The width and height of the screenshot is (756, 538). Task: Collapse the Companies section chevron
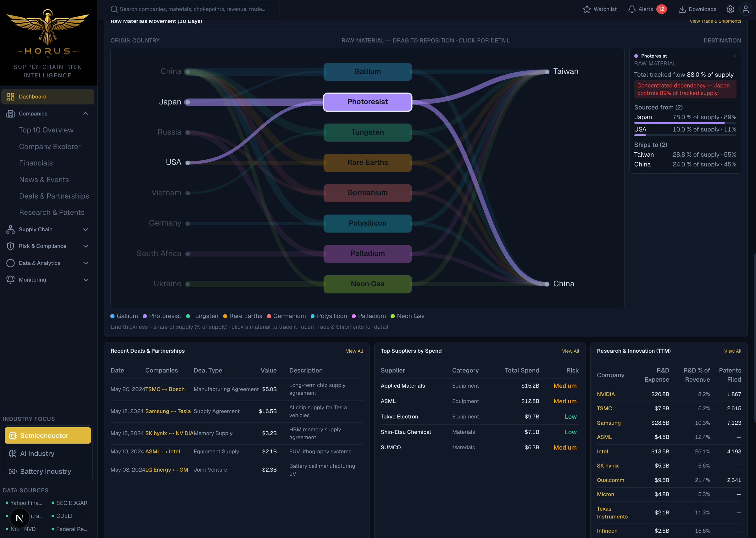(x=86, y=114)
